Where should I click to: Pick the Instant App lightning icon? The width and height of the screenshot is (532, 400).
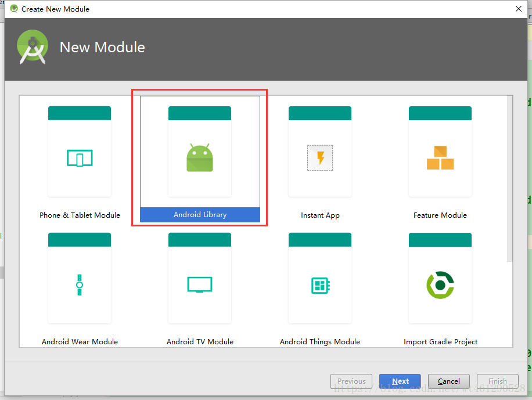320,158
